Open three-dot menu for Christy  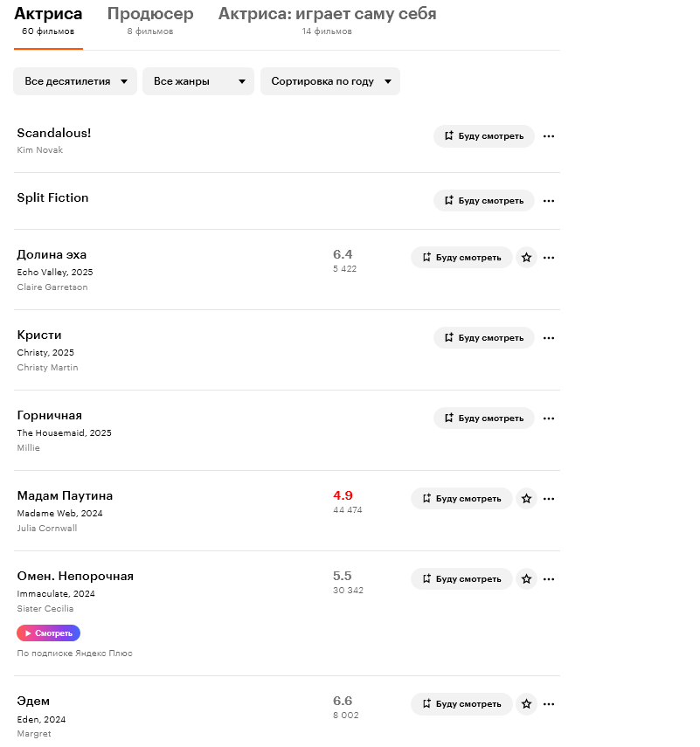[x=549, y=338]
